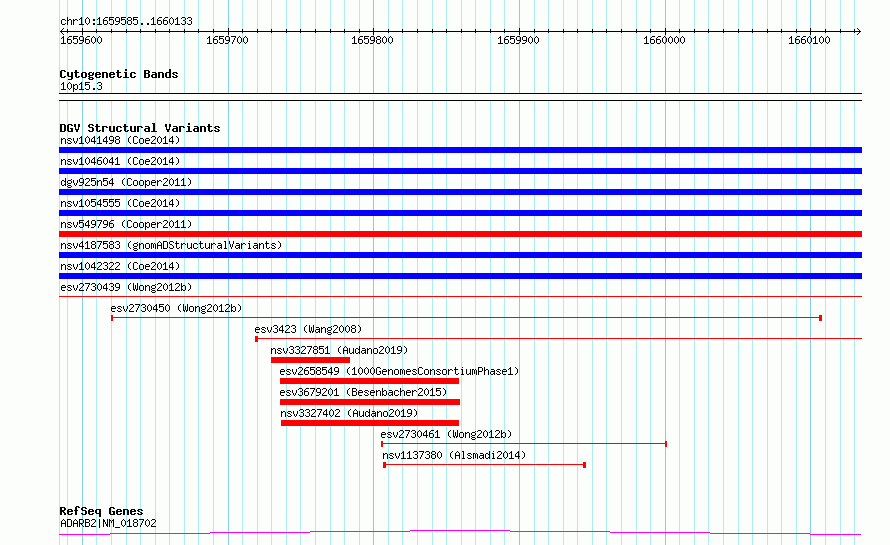
Task: Click ruler position 1660000
Action: click(x=664, y=40)
